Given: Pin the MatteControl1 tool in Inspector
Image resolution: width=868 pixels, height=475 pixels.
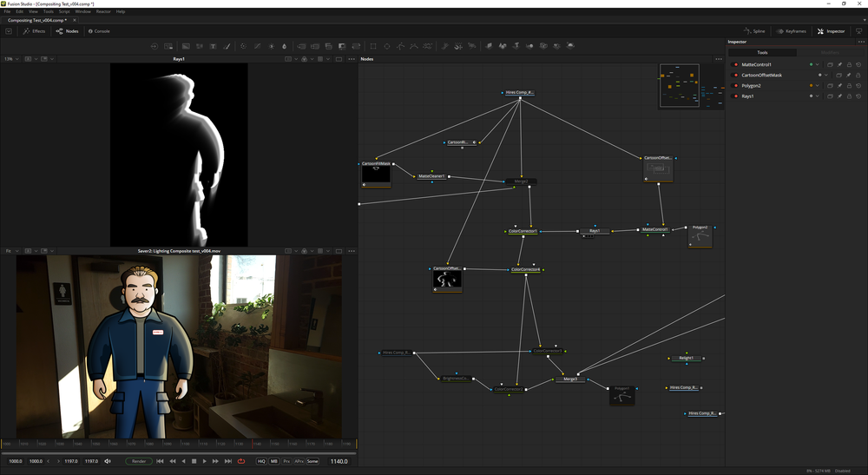Looking at the screenshot, I should pyautogui.click(x=839, y=65).
